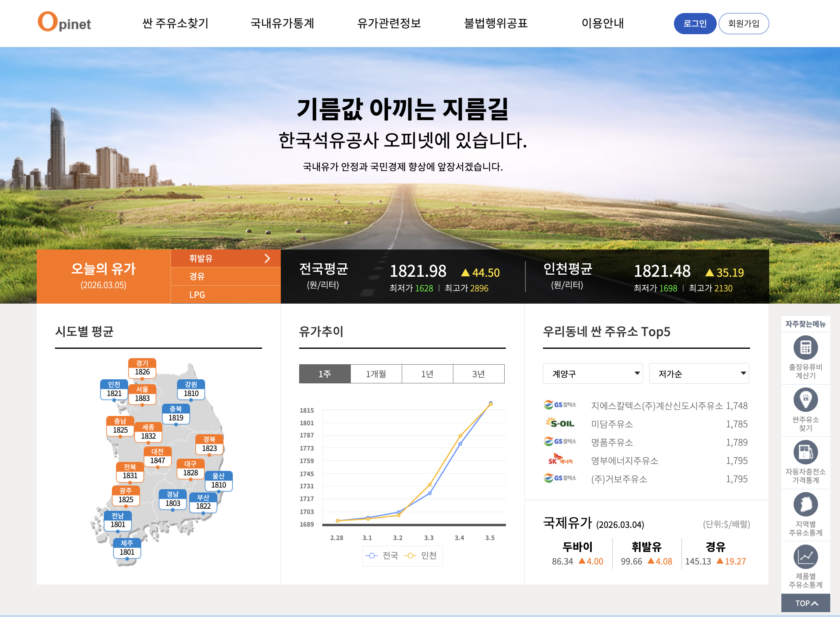Viewport: 840px width, 617px height.
Task: Open 제품별 주유소통계 chart icon
Action: pyautogui.click(x=805, y=557)
